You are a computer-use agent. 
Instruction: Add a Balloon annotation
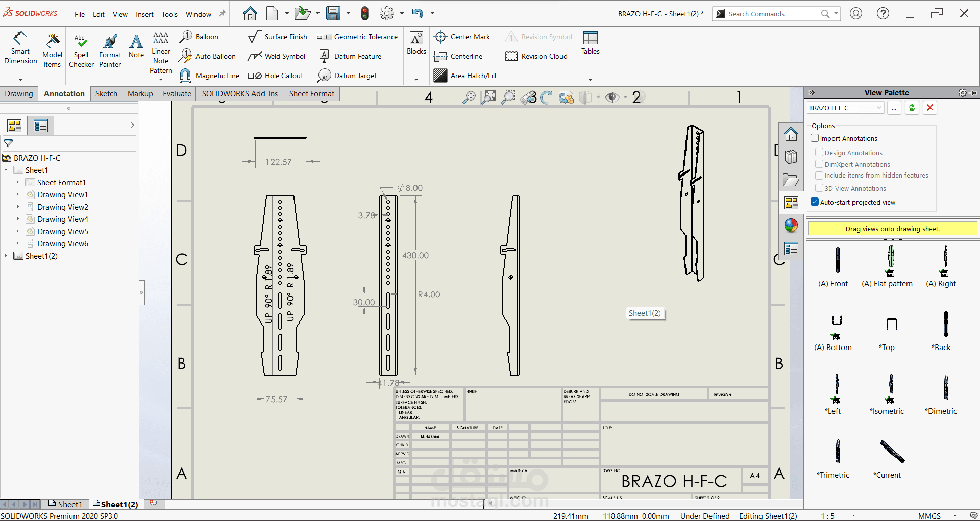tap(199, 37)
